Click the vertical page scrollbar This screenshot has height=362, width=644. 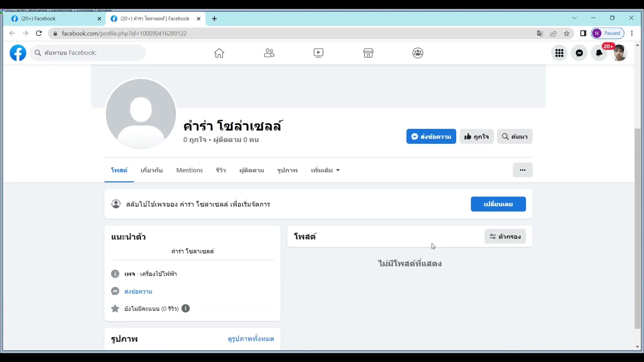637,231
